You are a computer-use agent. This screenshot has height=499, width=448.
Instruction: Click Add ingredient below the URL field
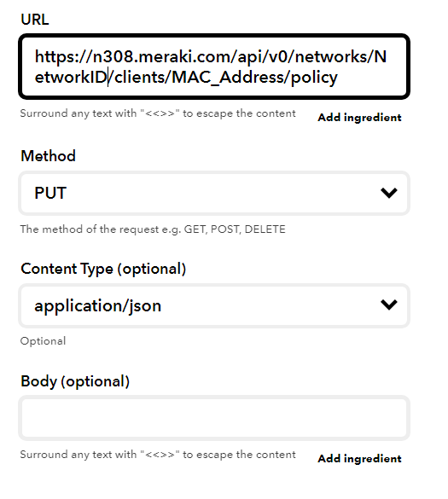point(359,118)
